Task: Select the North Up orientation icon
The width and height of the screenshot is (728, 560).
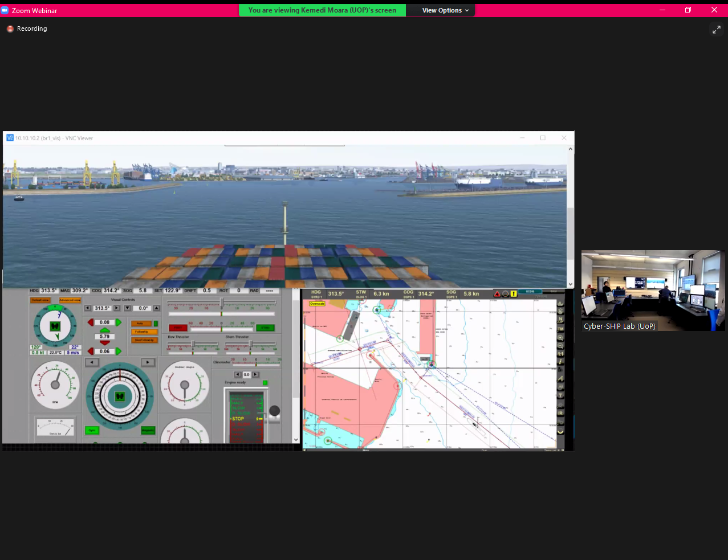Action: click(x=560, y=320)
